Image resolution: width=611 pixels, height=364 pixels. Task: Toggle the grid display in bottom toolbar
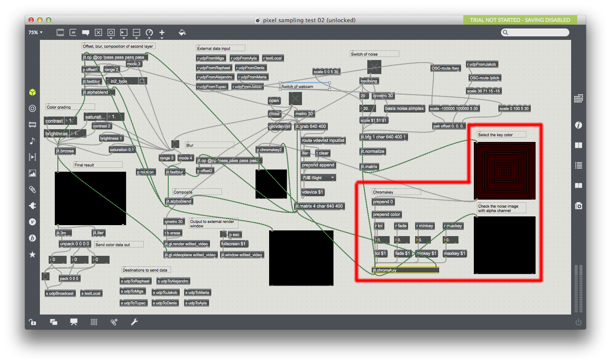coord(94,322)
